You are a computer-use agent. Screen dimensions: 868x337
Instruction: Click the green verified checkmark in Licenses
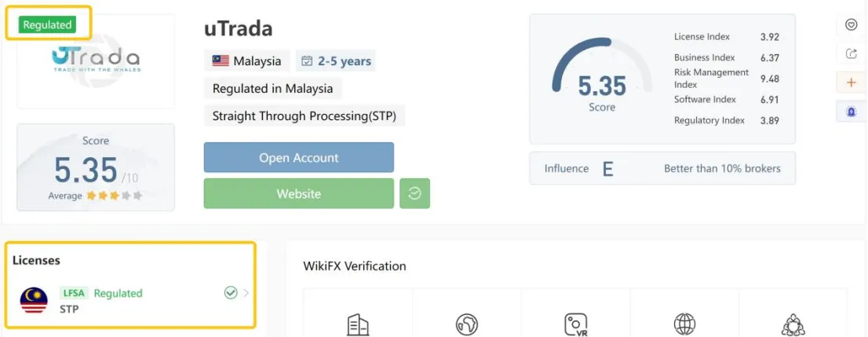231,293
